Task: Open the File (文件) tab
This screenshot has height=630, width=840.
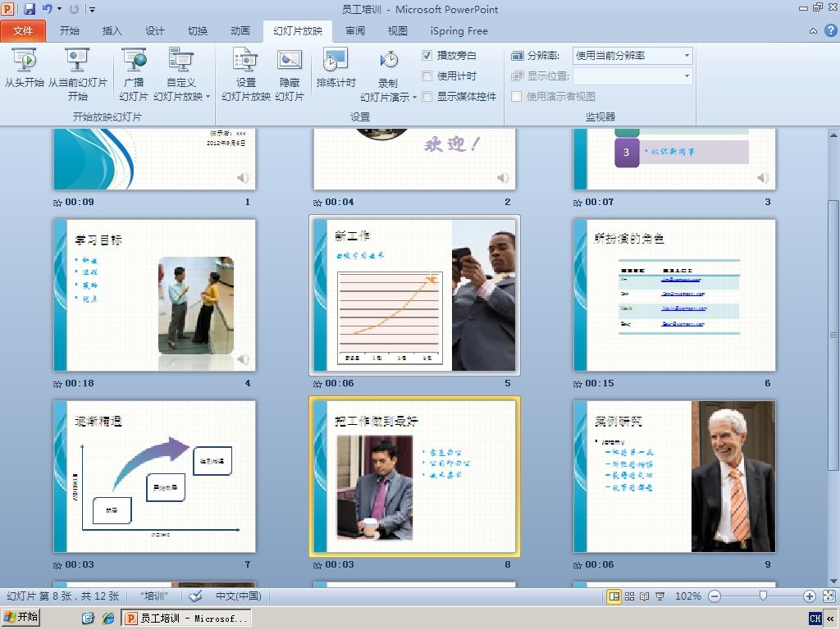Action: click(23, 31)
